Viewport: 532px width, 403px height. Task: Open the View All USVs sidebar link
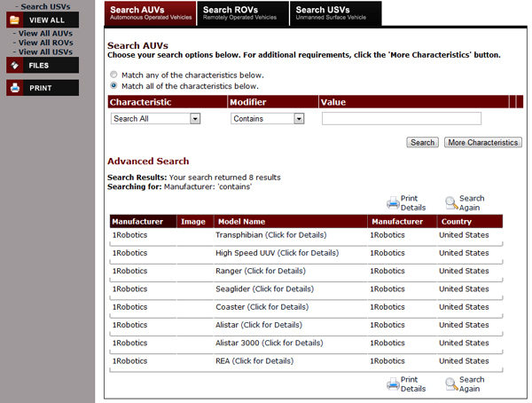point(45,51)
